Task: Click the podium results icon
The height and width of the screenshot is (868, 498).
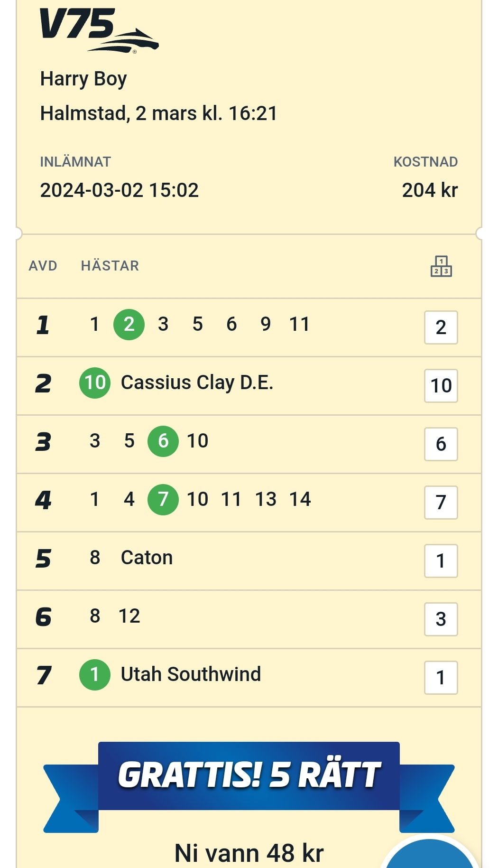Action: 441,266
